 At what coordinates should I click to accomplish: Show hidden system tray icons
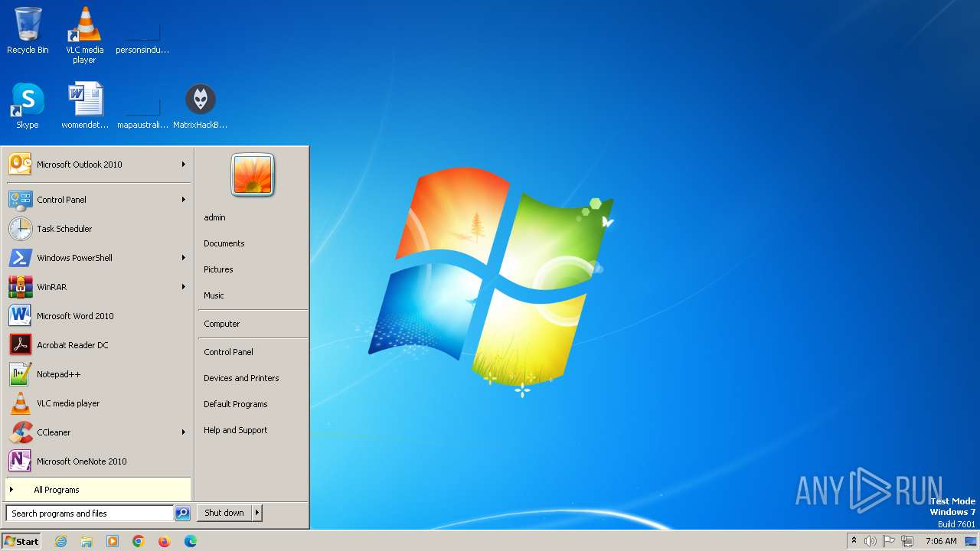(x=854, y=540)
